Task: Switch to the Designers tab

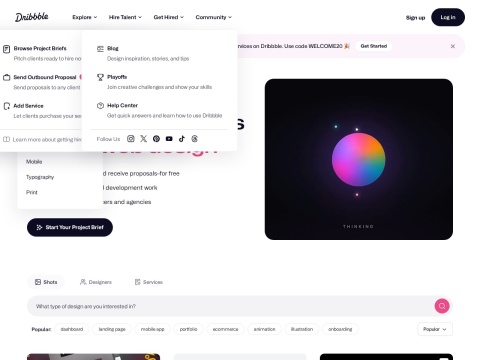Action: 96,282
